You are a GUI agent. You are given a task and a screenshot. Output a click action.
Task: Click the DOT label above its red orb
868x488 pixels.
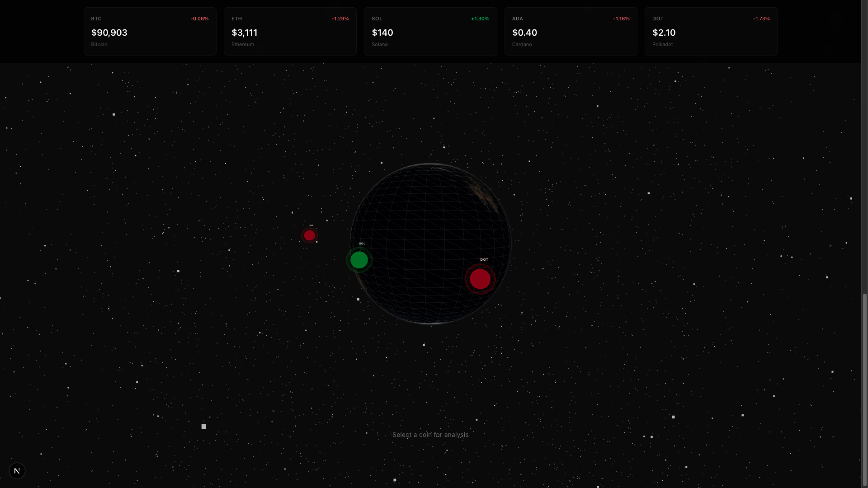(x=484, y=259)
